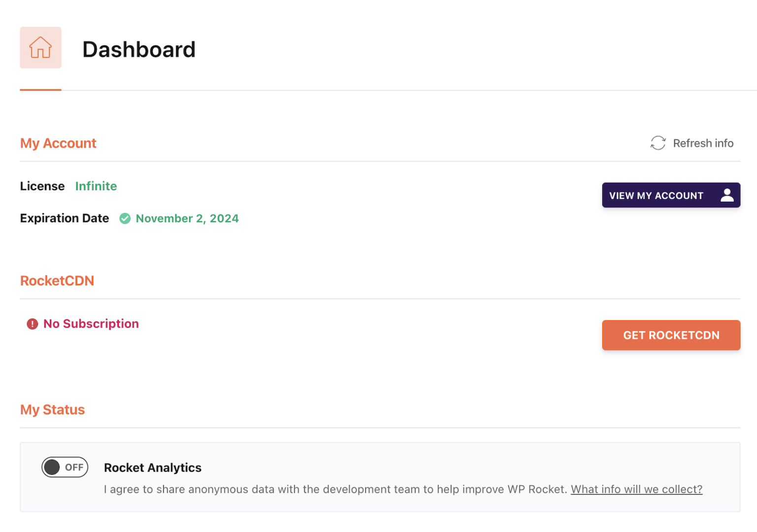The height and width of the screenshot is (532, 757).
Task: Click the circular refresh arrows icon
Action: pos(658,143)
